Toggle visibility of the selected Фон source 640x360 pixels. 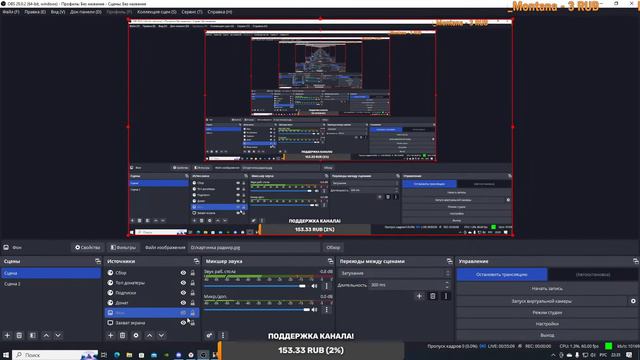pos(183,313)
